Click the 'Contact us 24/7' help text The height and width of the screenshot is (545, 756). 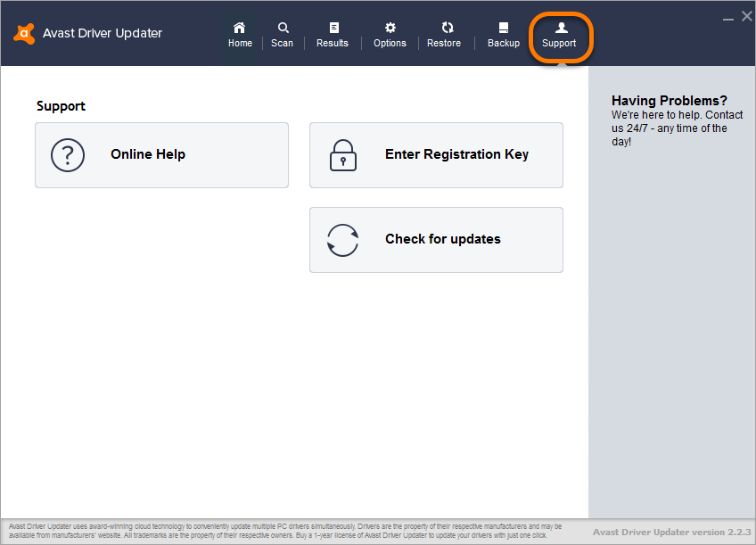point(677,128)
